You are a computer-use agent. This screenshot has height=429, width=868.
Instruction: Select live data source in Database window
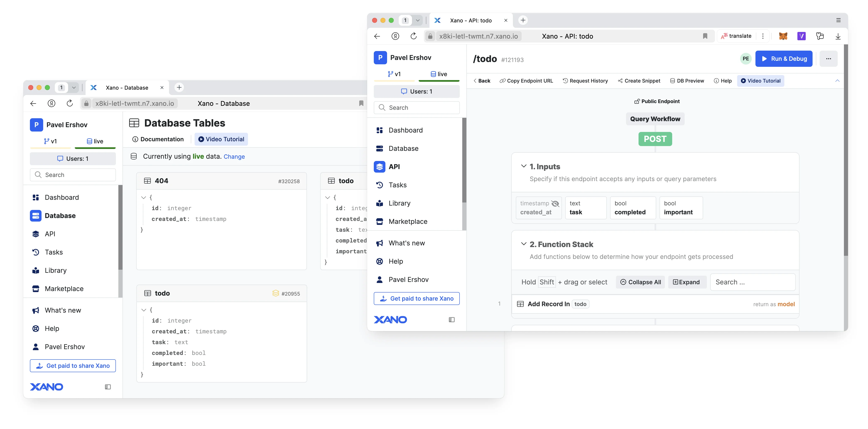coord(95,141)
